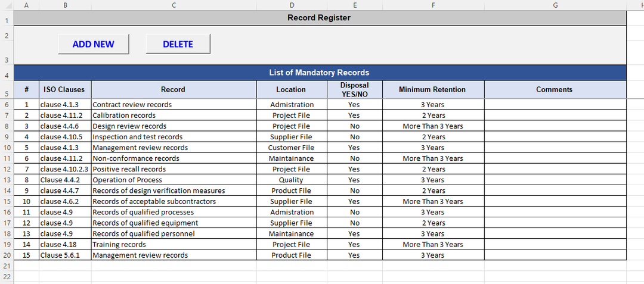Click the ADD NEW button

(x=93, y=44)
